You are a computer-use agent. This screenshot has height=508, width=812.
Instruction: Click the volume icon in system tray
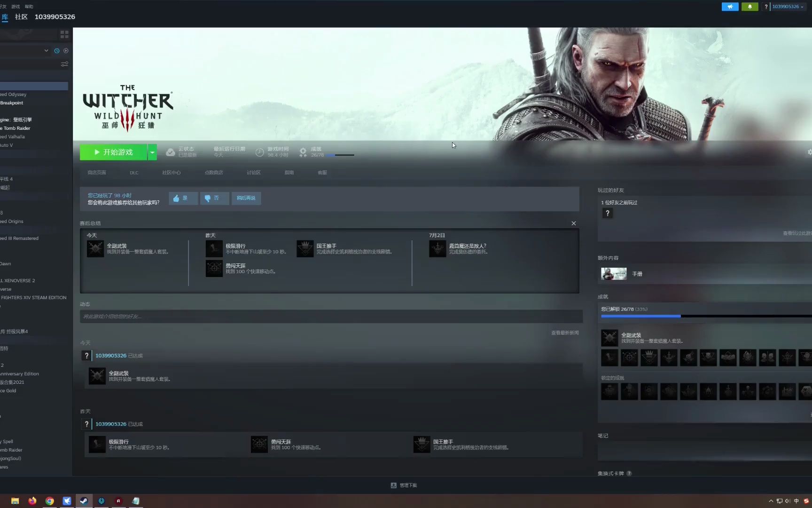[788, 501]
